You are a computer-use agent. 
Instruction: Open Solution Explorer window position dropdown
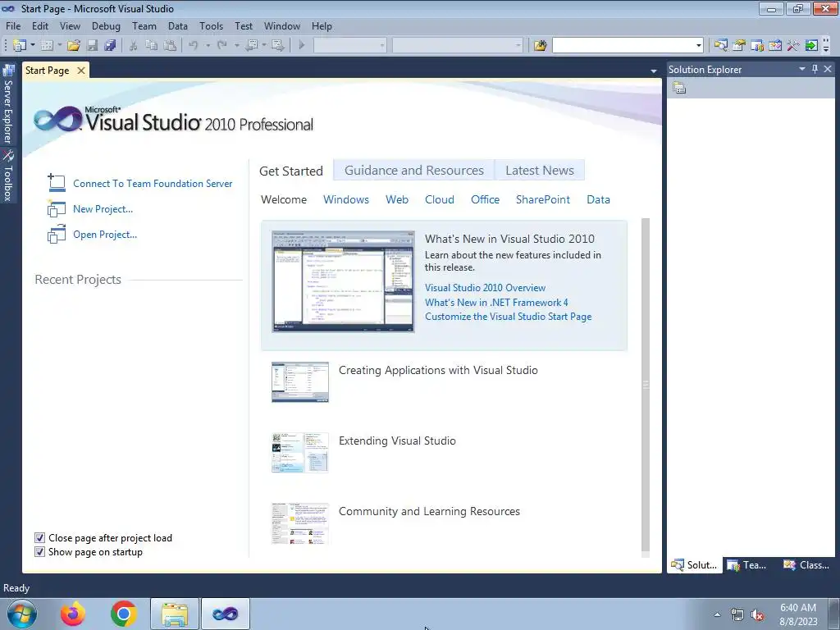click(802, 69)
